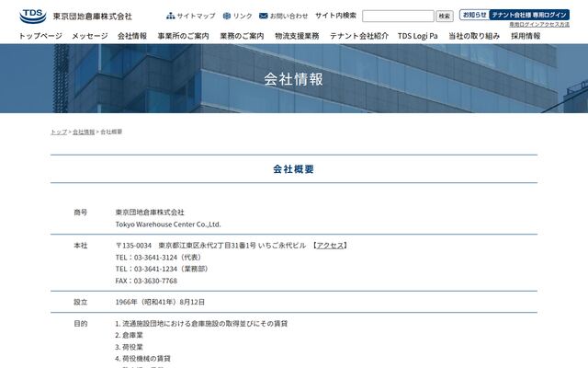Click the 3. 荷役業 list item
588x368 pixels.
click(129, 347)
